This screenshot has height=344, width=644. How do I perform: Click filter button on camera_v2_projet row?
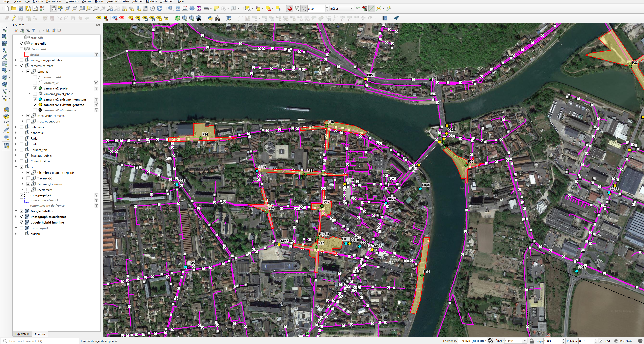(96, 88)
